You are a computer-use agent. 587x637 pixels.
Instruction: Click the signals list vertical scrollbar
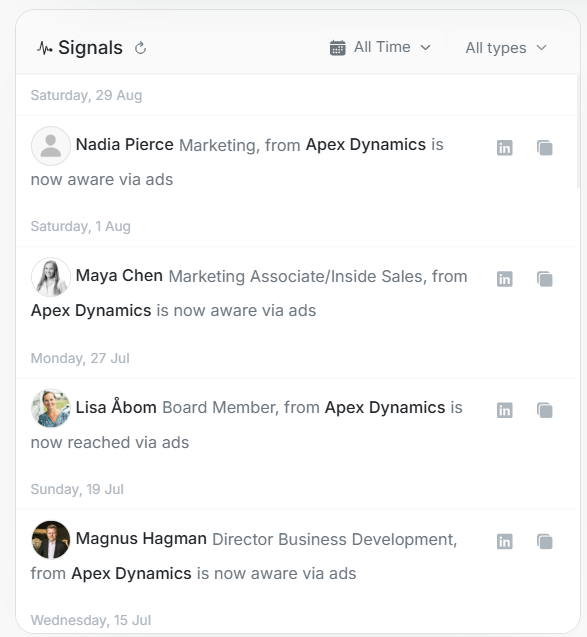tap(578, 131)
